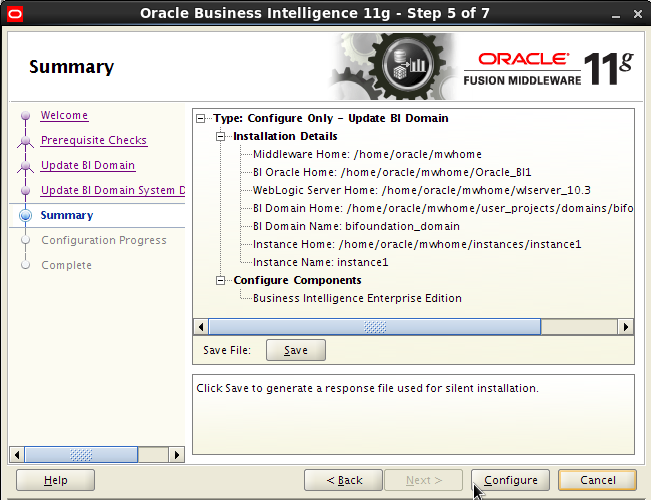Open the Help button
The image size is (651, 500).
coord(55,480)
